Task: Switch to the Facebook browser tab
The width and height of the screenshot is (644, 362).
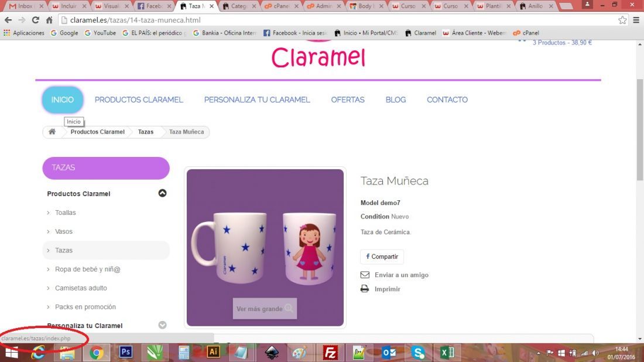Action: click(x=155, y=6)
